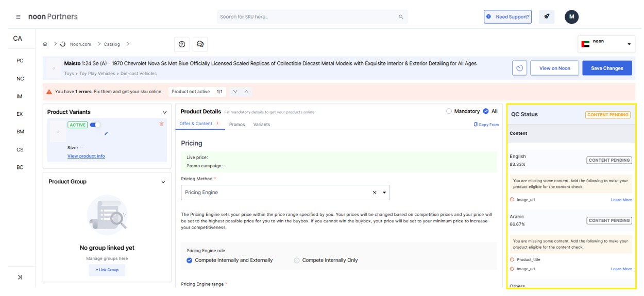Click Learn More under Arabic content
Viewport: 644px width, 296px height.
click(621, 269)
